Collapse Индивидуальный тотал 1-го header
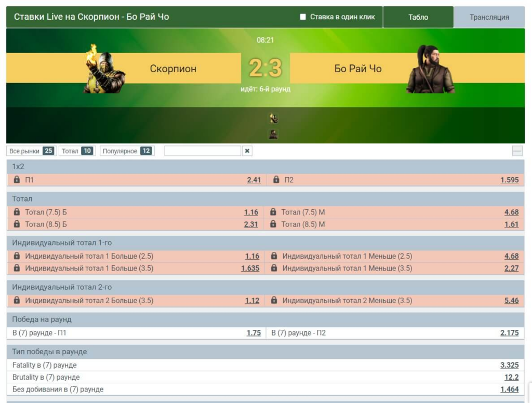 [x=265, y=243]
